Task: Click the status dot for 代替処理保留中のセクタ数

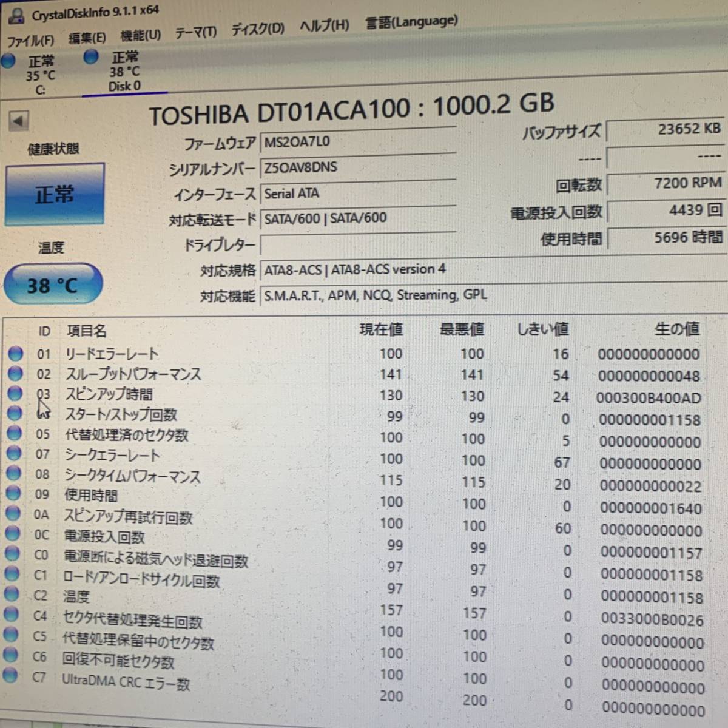Action: click(11, 634)
